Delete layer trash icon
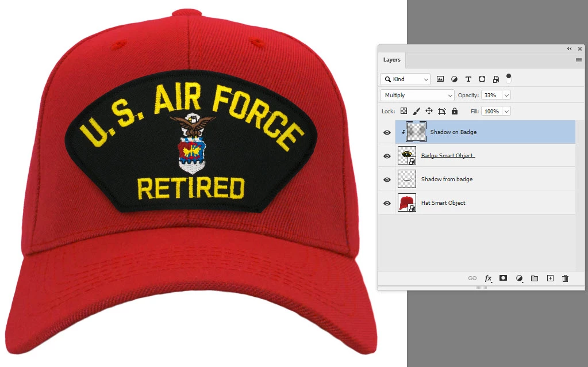 [565, 278]
